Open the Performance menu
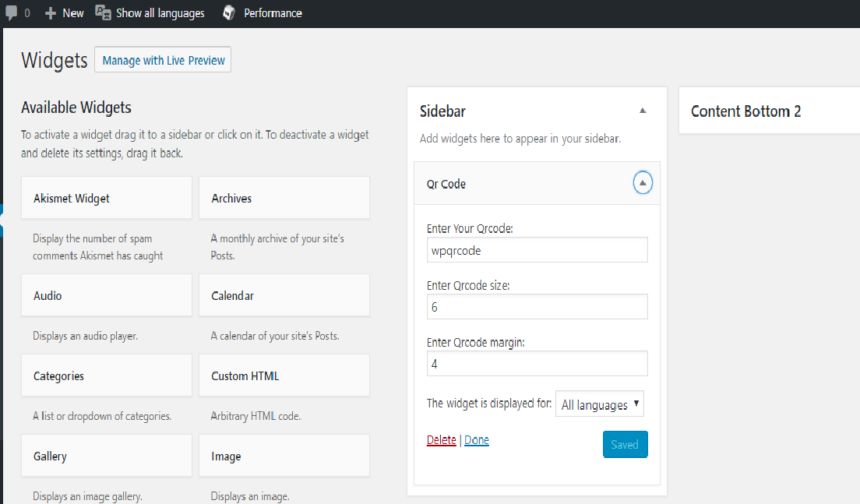860x504 pixels. pos(273,13)
